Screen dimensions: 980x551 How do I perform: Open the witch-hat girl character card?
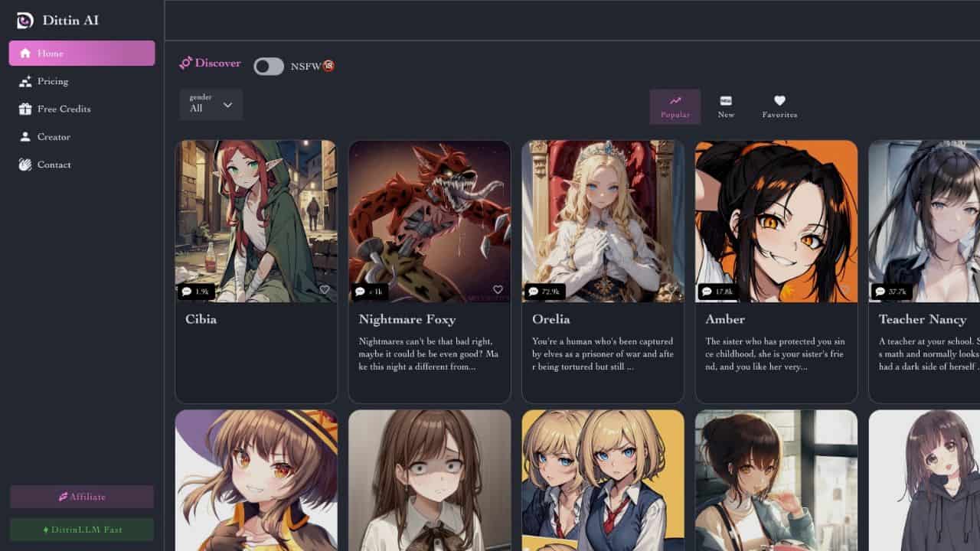pyautogui.click(x=256, y=481)
